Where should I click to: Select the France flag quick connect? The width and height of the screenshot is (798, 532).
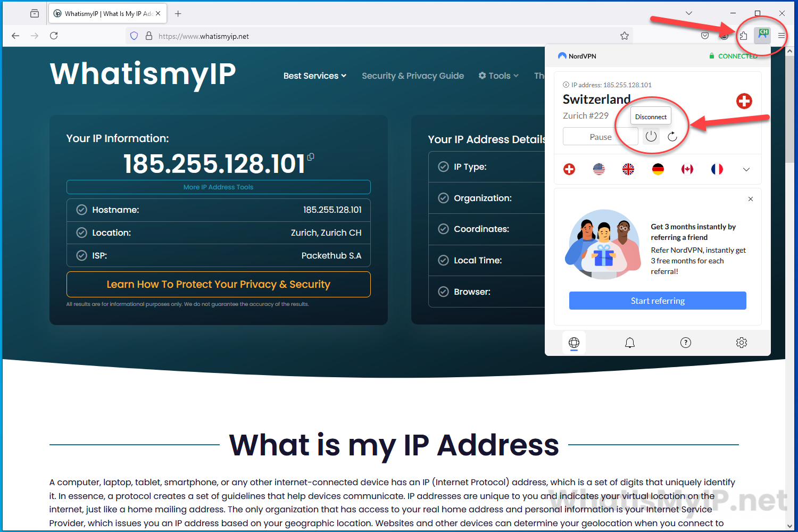[717, 169]
